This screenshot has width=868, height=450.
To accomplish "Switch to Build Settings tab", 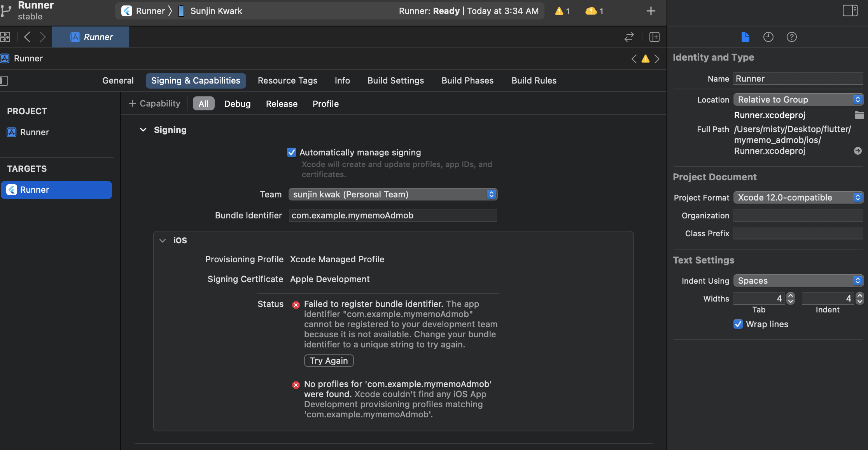I will [395, 80].
